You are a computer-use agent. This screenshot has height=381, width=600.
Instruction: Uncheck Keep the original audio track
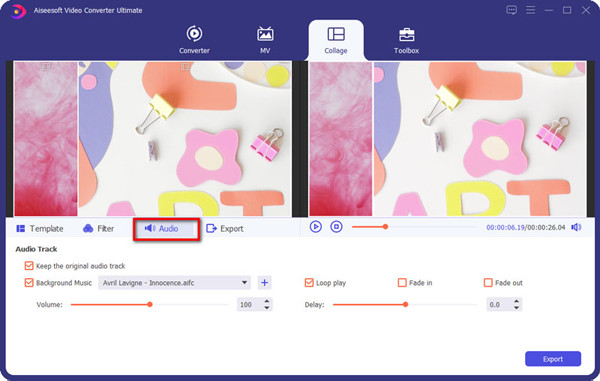[x=29, y=265]
